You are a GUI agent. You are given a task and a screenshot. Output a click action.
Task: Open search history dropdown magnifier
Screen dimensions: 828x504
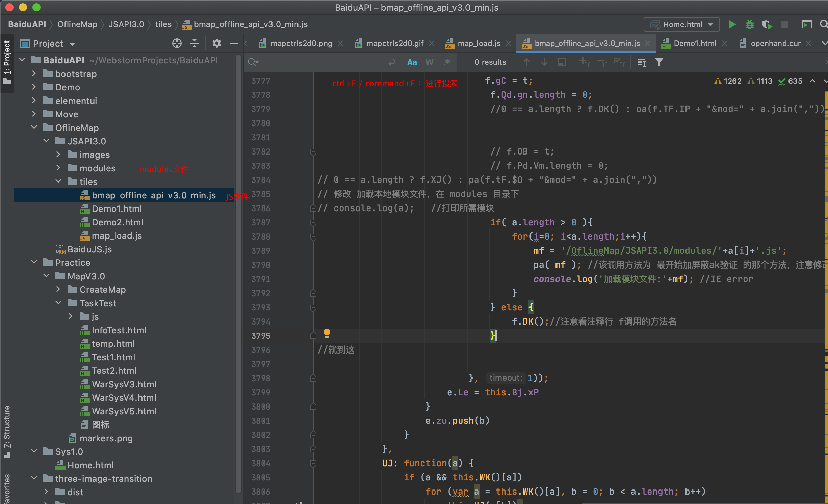pyautogui.click(x=253, y=62)
